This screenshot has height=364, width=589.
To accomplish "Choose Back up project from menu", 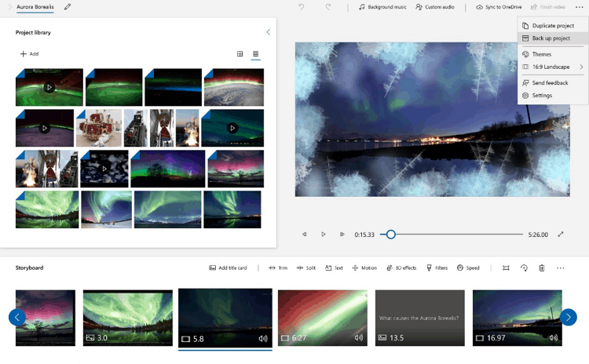I will click(551, 38).
